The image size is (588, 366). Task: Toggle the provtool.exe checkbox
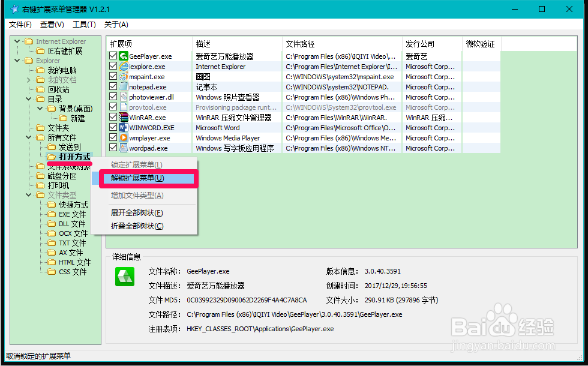113,107
